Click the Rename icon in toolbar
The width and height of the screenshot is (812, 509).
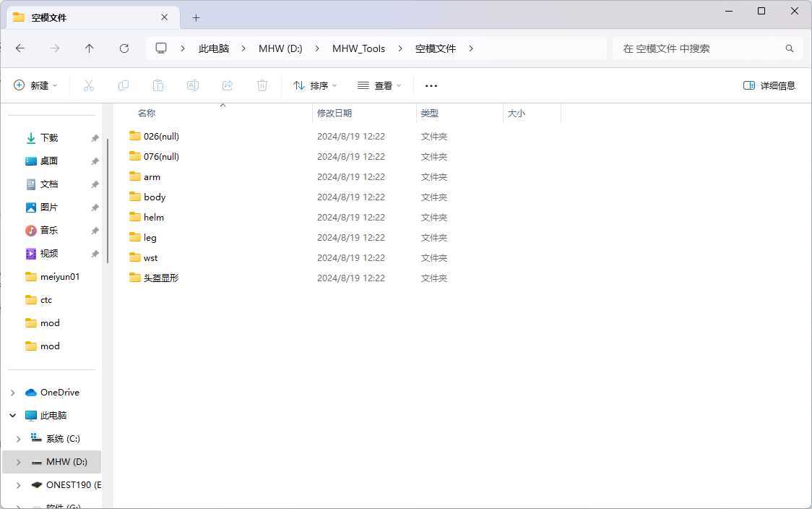coord(193,85)
